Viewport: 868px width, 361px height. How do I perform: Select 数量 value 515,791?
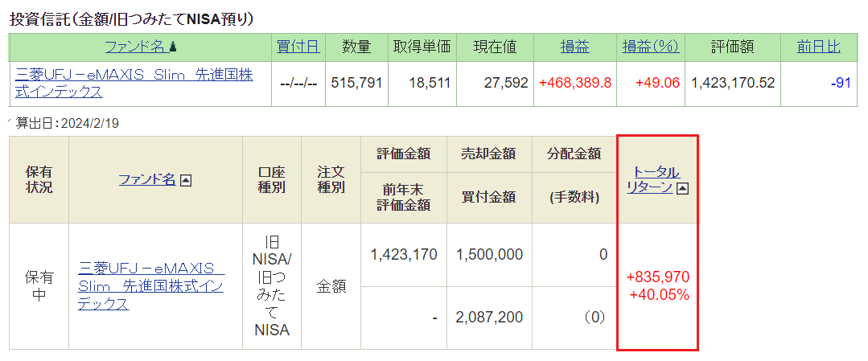pos(356,84)
